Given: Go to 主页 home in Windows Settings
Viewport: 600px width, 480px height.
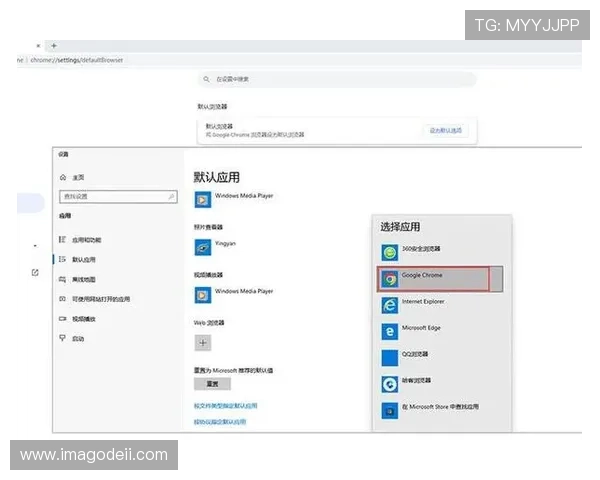Looking at the screenshot, I should (72, 178).
